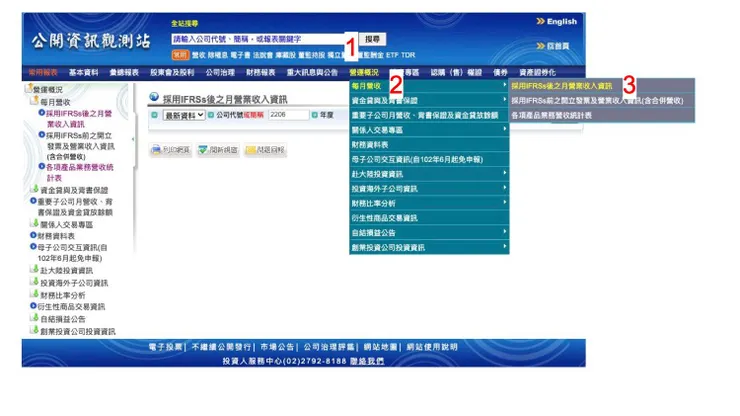Click the 搜尋 search button

pos(372,39)
